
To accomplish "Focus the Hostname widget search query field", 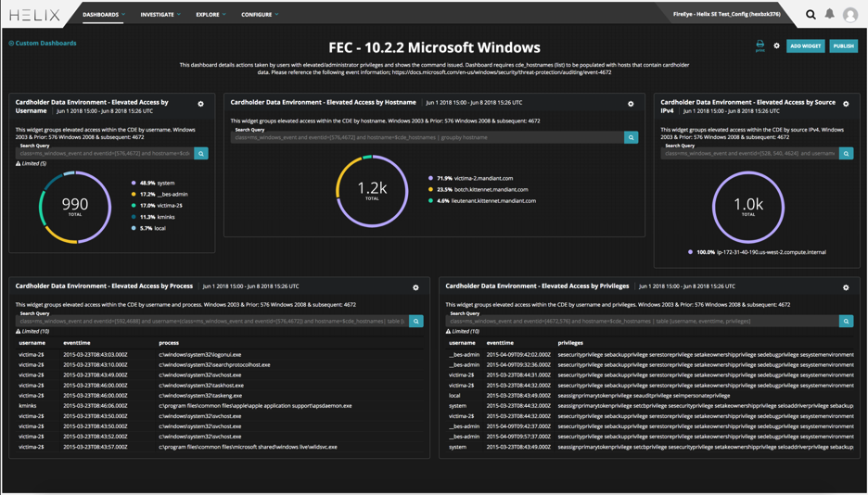I will (427, 137).
